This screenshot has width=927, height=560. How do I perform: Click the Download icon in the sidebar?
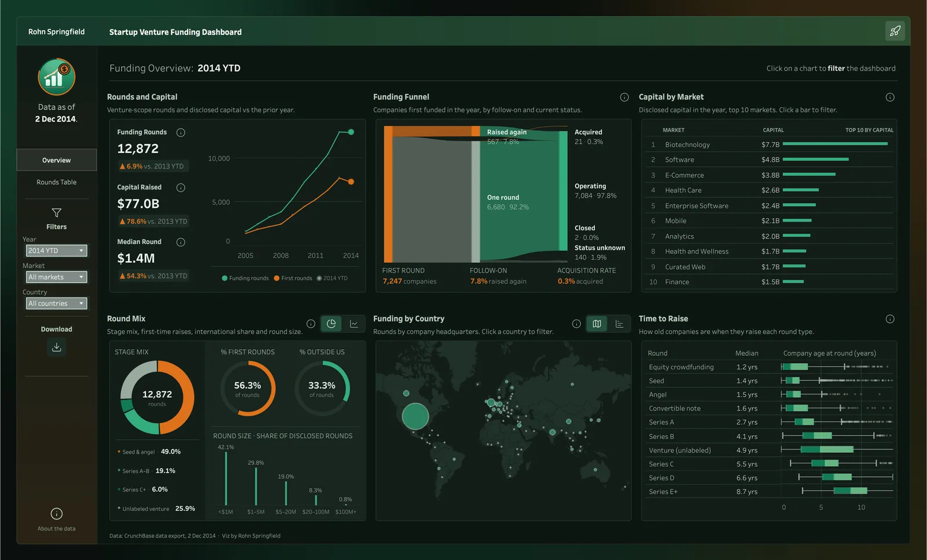pyautogui.click(x=56, y=347)
